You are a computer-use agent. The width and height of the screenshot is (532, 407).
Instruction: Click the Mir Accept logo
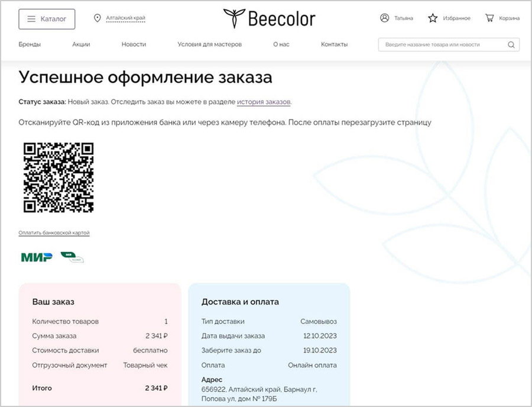coord(72,257)
